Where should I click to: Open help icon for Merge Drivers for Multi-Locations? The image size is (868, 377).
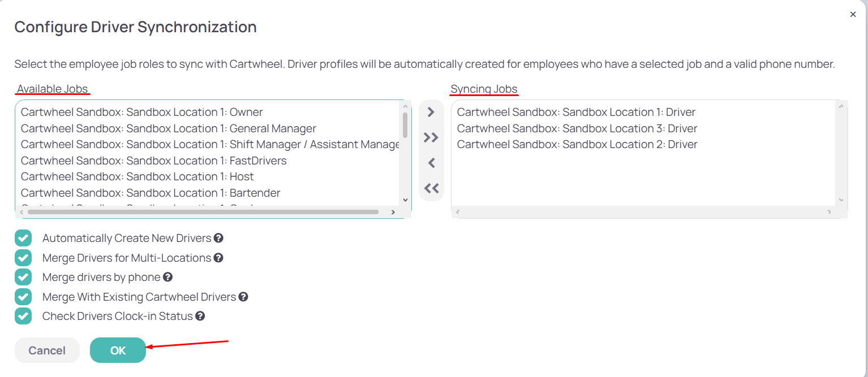(x=218, y=258)
